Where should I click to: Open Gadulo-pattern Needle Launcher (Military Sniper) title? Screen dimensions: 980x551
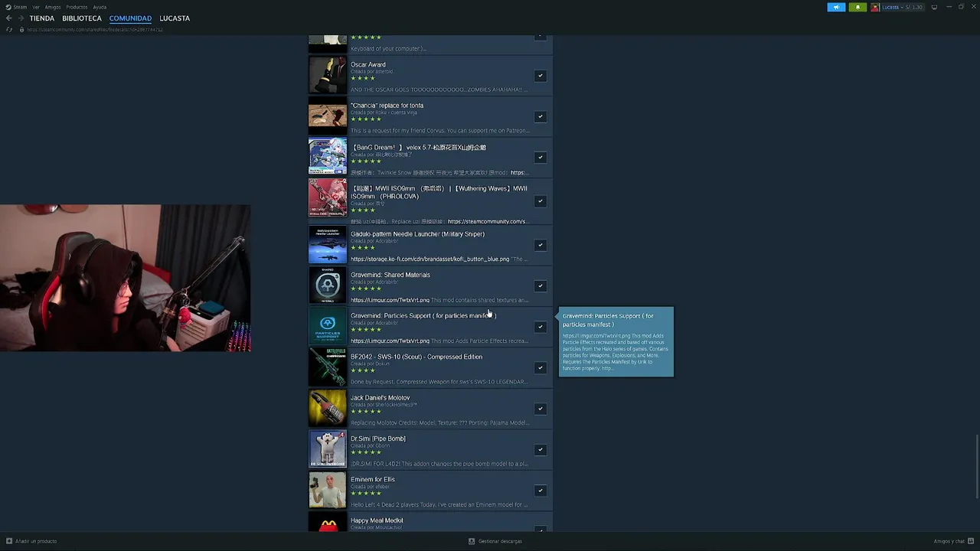[417, 234]
